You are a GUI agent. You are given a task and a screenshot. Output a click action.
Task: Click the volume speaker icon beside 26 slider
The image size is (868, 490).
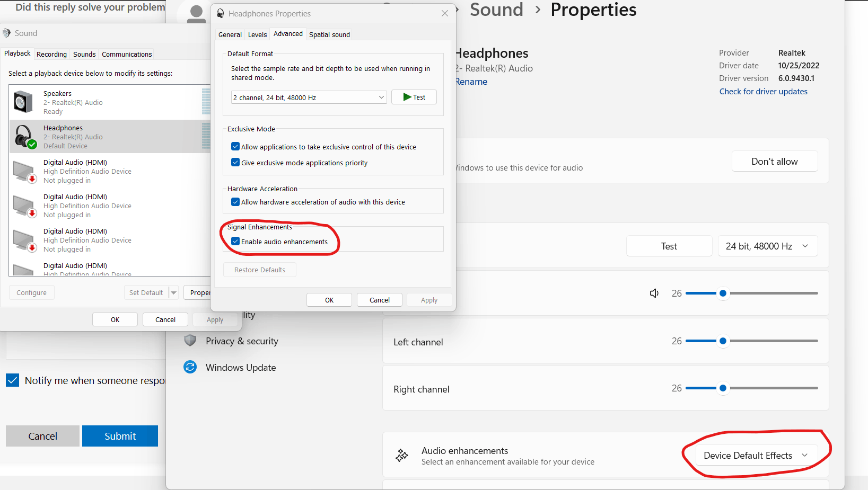coord(654,293)
